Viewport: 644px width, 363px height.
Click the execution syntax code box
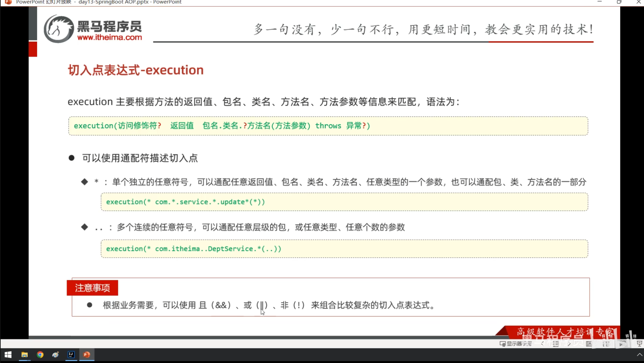coord(328,126)
